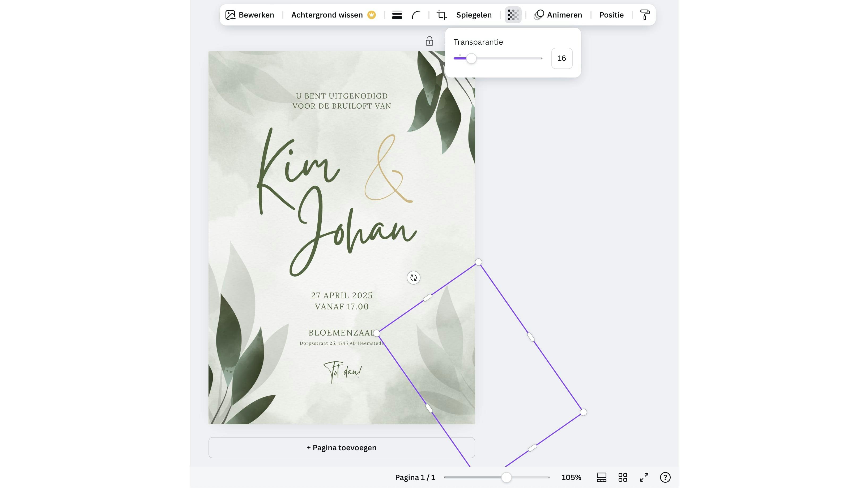Click the transparency value field showing 16
The width and height of the screenshot is (868, 488).
(x=561, y=58)
